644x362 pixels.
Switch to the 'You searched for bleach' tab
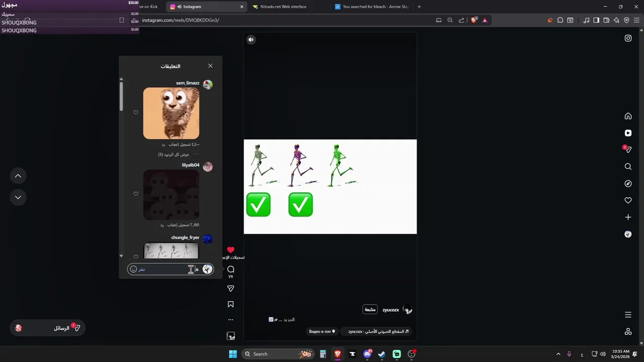[x=371, y=7]
